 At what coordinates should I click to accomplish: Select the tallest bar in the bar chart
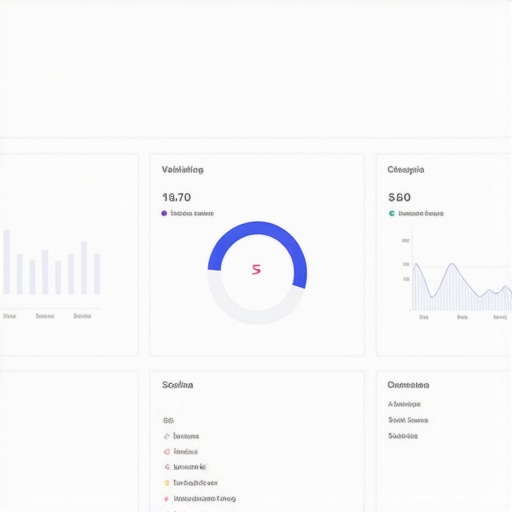6,262
